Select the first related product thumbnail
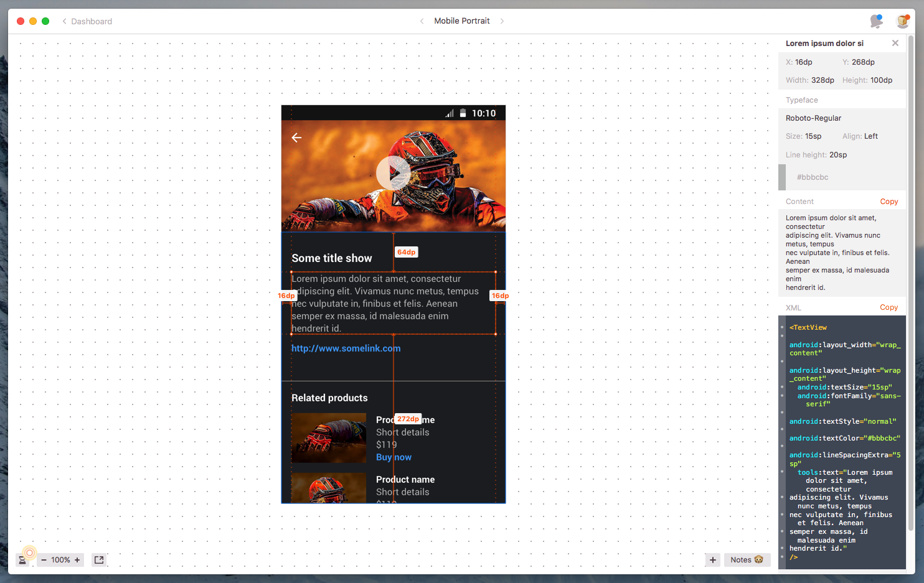This screenshot has height=583, width=924. (x=329, y=438)
